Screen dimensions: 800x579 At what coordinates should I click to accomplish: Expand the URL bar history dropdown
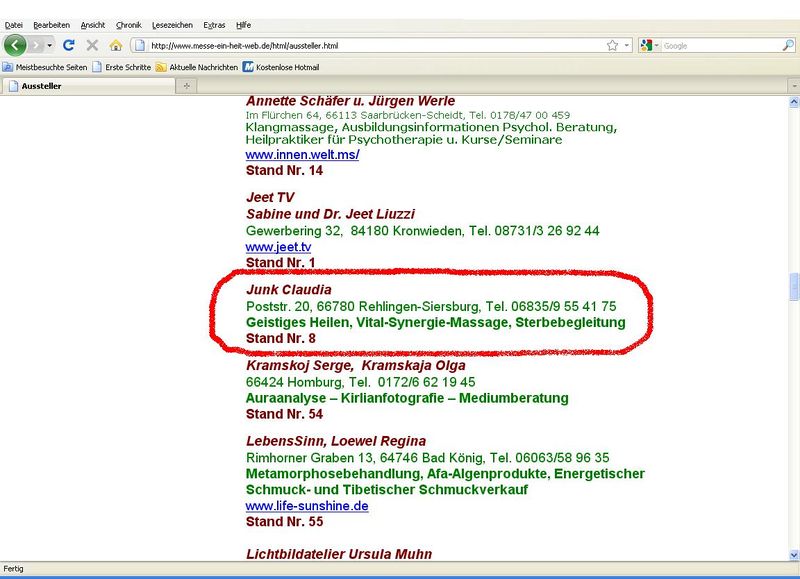[x=626, y=45]
